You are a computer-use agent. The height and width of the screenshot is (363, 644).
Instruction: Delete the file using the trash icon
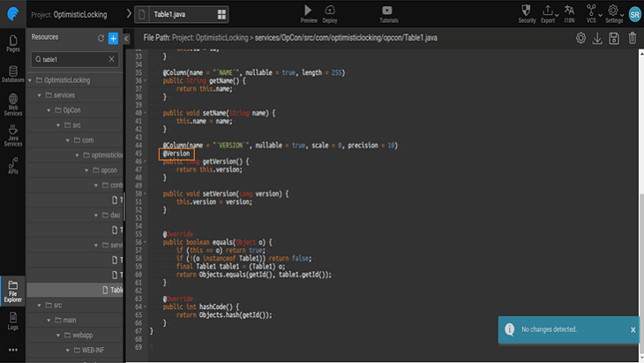[x=632, y=38]
